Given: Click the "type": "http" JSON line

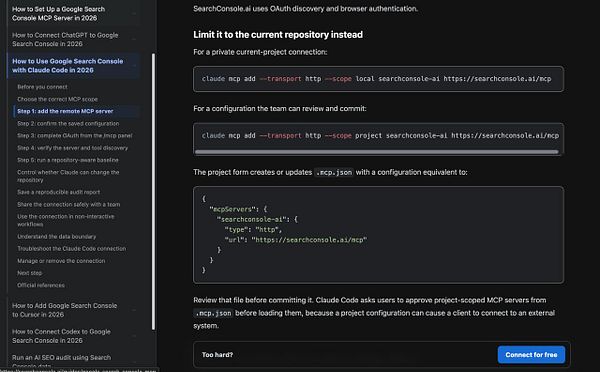Looking at the screenshot, I should (x=253, y=230).
